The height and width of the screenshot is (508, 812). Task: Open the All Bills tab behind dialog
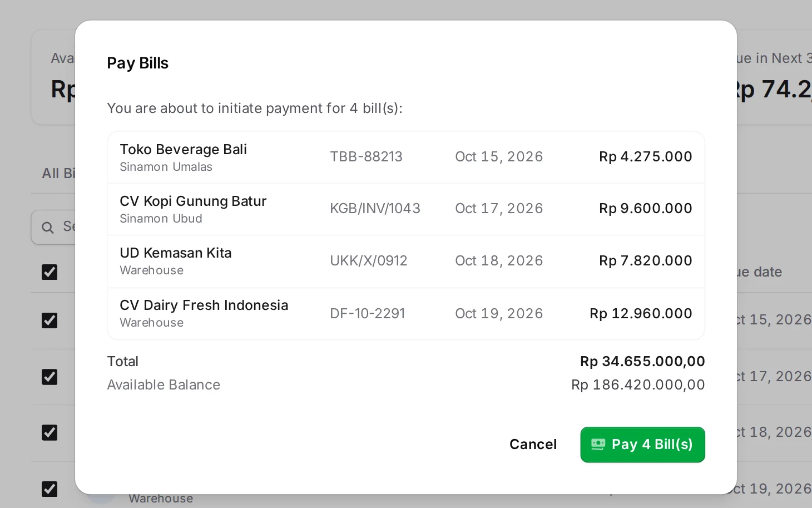pos(58,173)
